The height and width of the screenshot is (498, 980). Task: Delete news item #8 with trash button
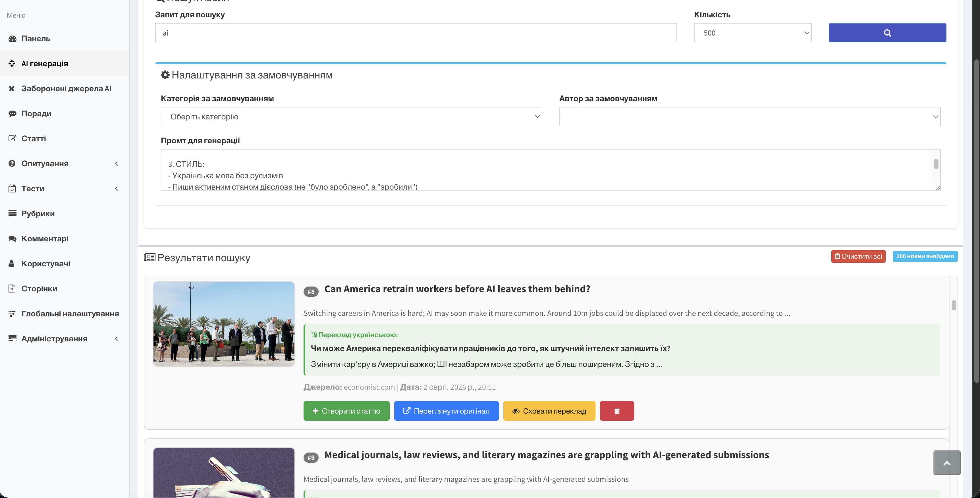click(x=617, y=411)
